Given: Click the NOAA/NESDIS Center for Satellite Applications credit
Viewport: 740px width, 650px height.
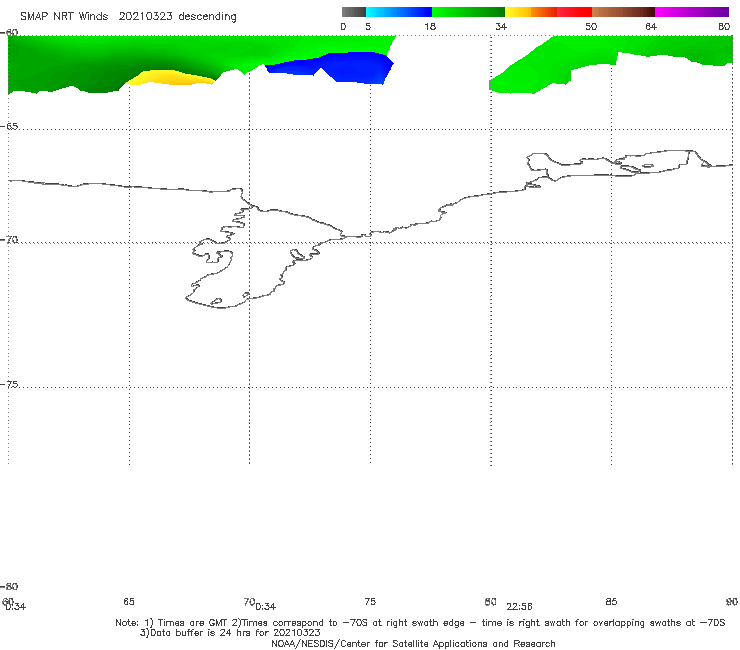Looking at the screenshot, I should coord(413,644).
